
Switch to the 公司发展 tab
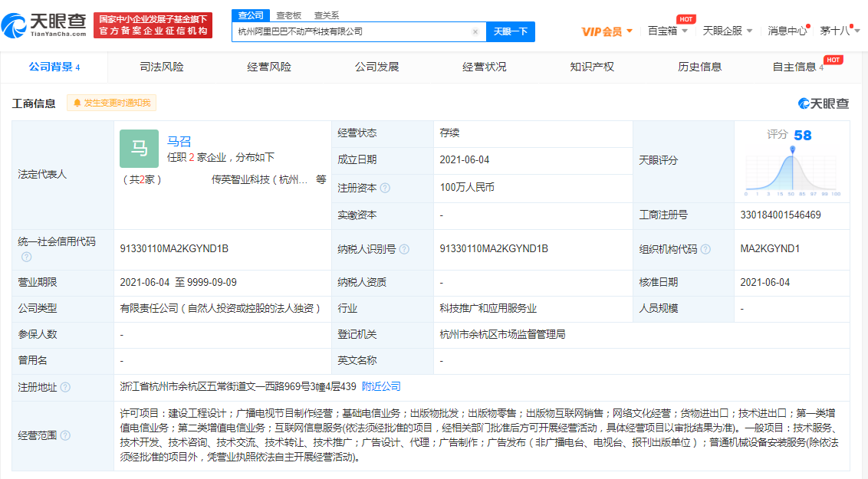click(x=377, y=67)
